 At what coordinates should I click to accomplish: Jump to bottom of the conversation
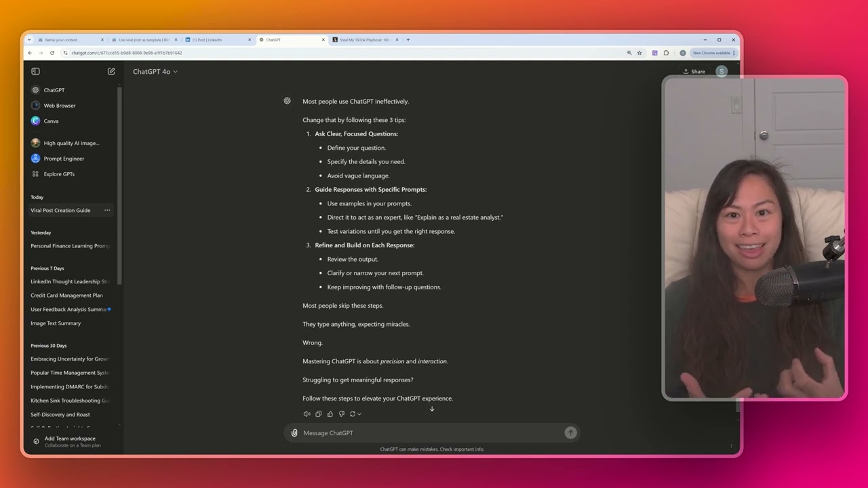pyautogui.click(x=432, y=409)
